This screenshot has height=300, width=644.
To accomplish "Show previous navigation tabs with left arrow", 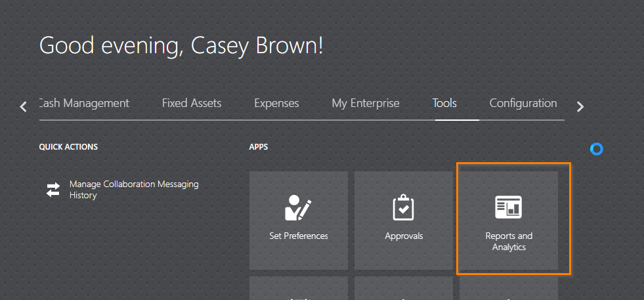I will click(x=24, y=107).
